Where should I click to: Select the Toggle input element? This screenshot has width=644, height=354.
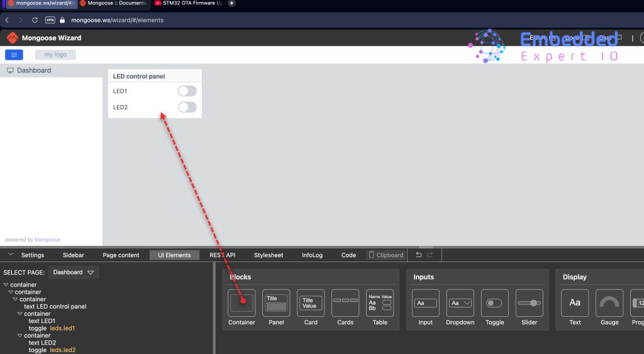(495, 303)
